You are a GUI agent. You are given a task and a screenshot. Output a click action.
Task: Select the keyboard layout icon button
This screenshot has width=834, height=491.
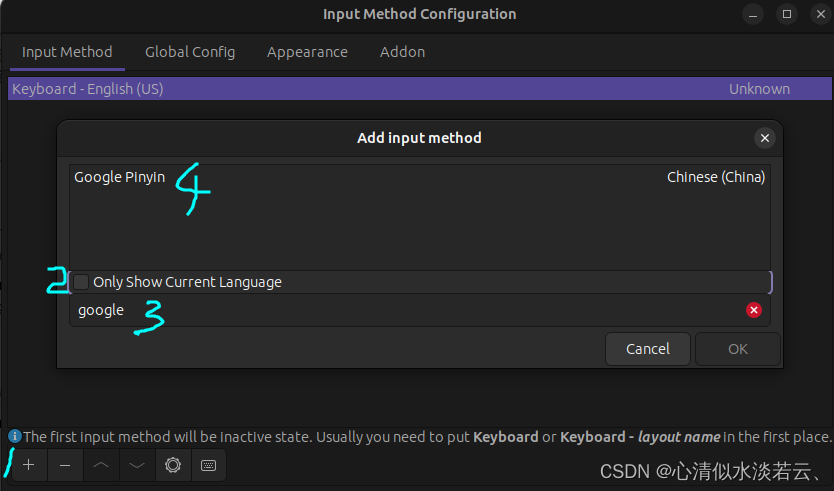click(x=208, y=465)
